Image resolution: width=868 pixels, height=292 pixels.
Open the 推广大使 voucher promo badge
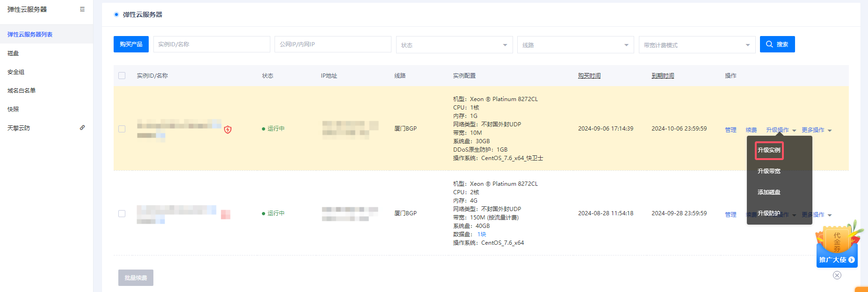pos(837,247)
